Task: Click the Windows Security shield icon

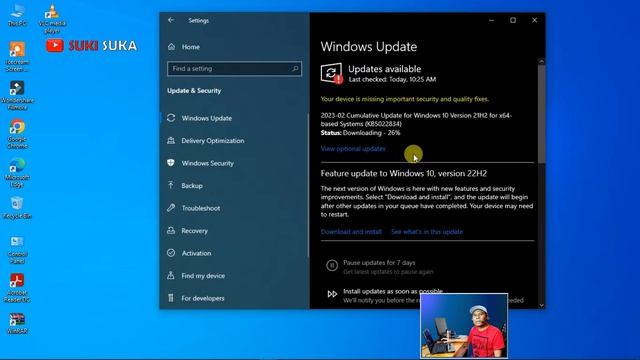Action: [x=171, y=163]
